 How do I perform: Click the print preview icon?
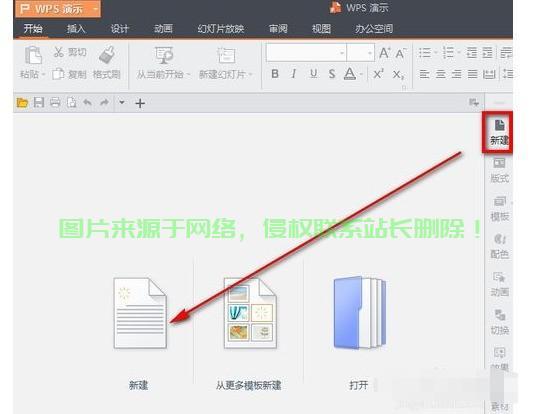(x=72, y=102)
